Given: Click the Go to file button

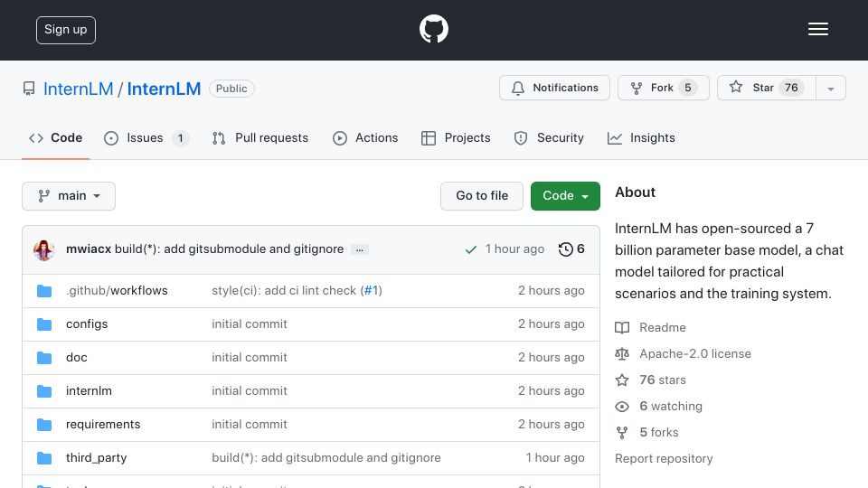Looking at the screenshot, I should point(482,196).
